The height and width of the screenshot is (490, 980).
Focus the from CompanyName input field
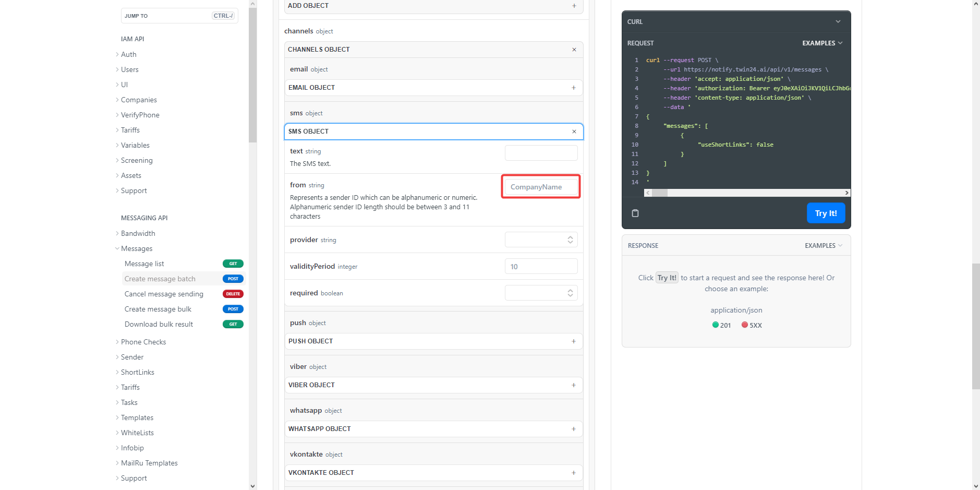click(x=541, y=187)
